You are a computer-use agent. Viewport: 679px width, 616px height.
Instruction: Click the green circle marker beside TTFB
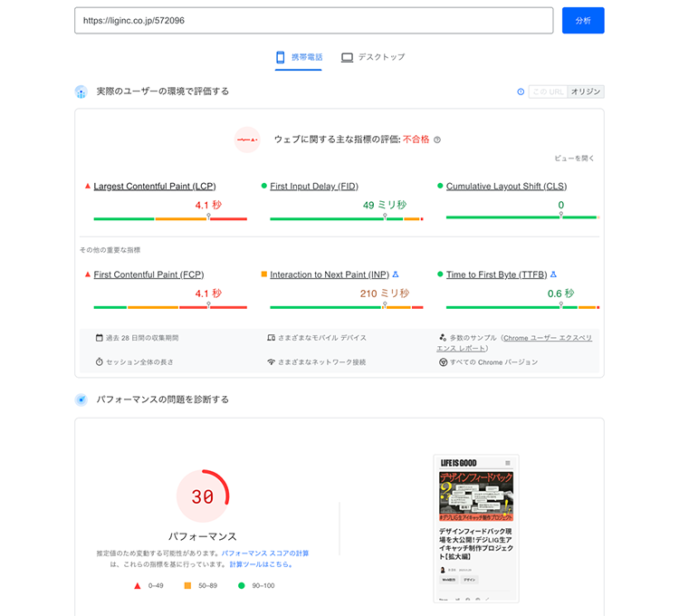(x=440, y=274)
